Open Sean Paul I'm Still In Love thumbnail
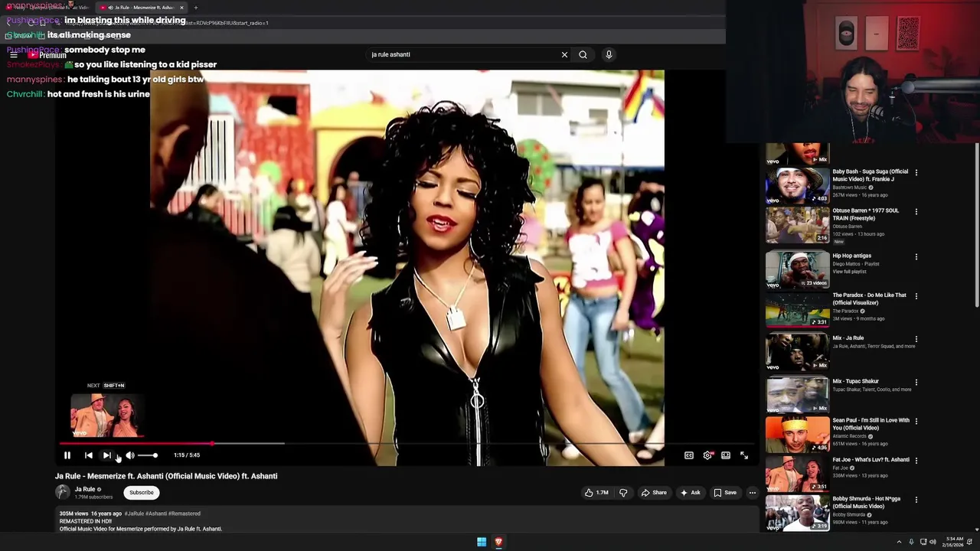The width and height of the screenshot is (980, 551). [797, 434]
